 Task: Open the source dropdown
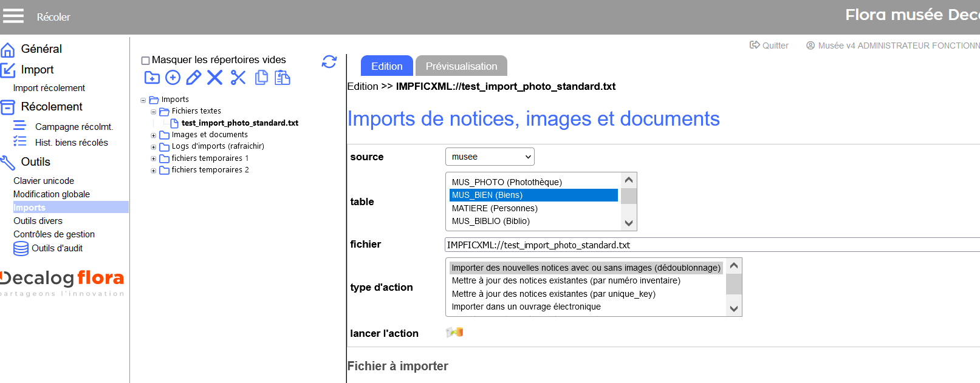tap(490, 157)
